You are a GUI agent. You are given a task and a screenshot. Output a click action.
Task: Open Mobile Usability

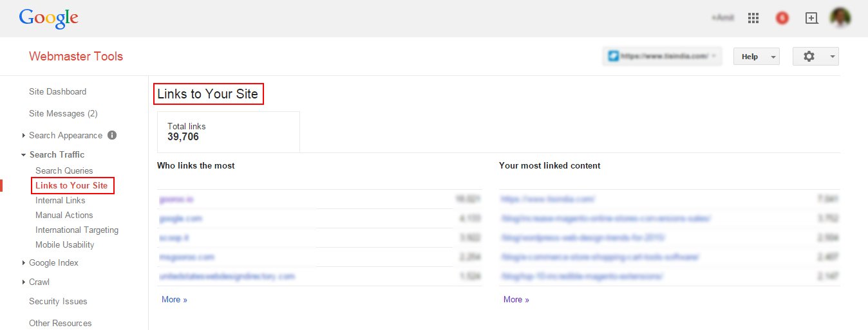pyautogui.click(x=65, y=244)
